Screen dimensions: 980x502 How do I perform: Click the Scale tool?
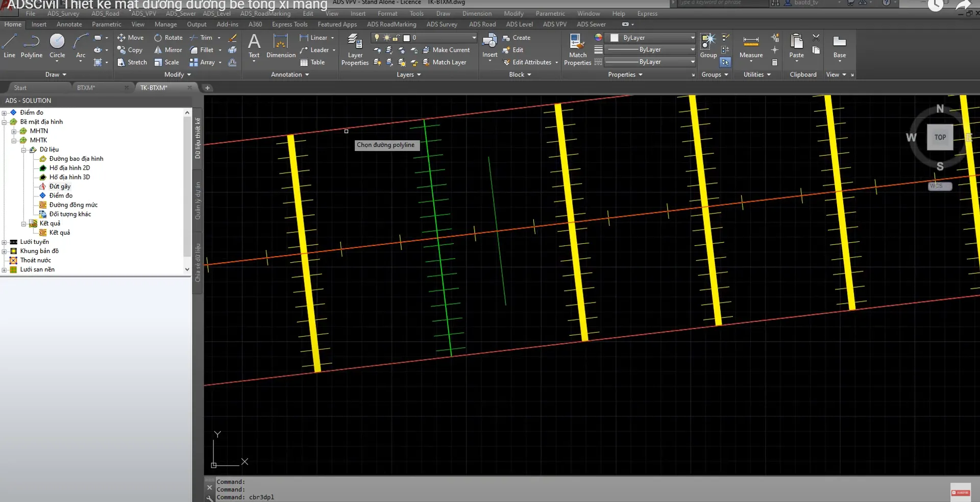167,62
